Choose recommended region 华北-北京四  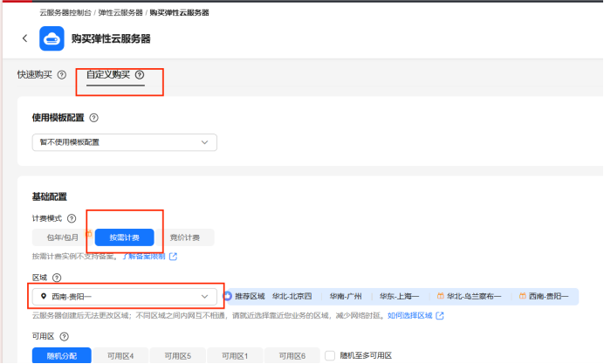click(292, 296)
